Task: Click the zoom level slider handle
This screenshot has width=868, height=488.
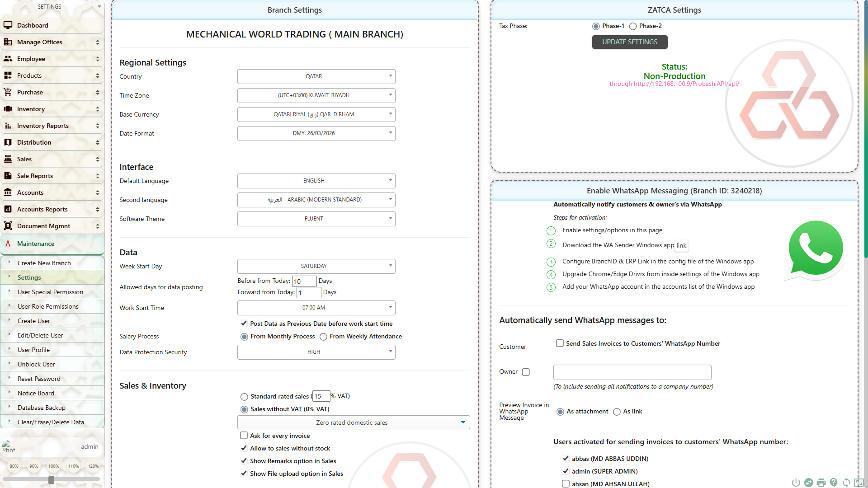Action: pyautogui.click(x=51, y=480)
